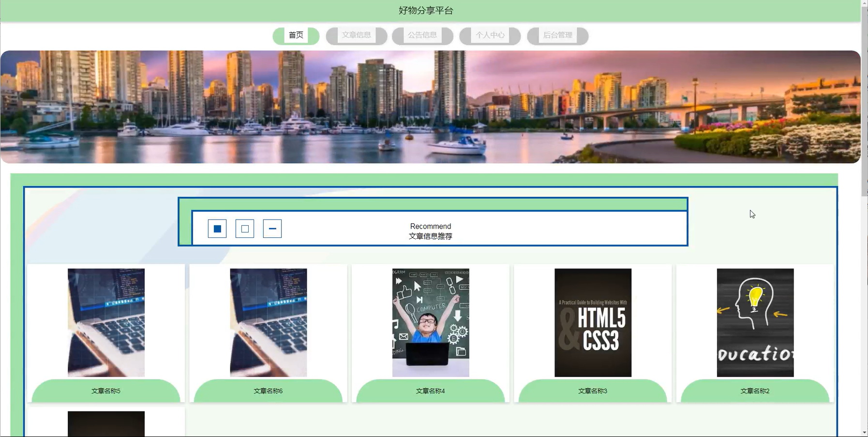Click the city skyline banner image
The image size is (868, 437).
430,107
